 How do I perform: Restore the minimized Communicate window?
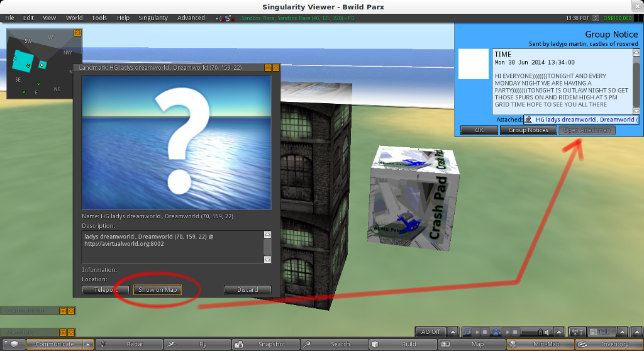click(x=63, y=311)
